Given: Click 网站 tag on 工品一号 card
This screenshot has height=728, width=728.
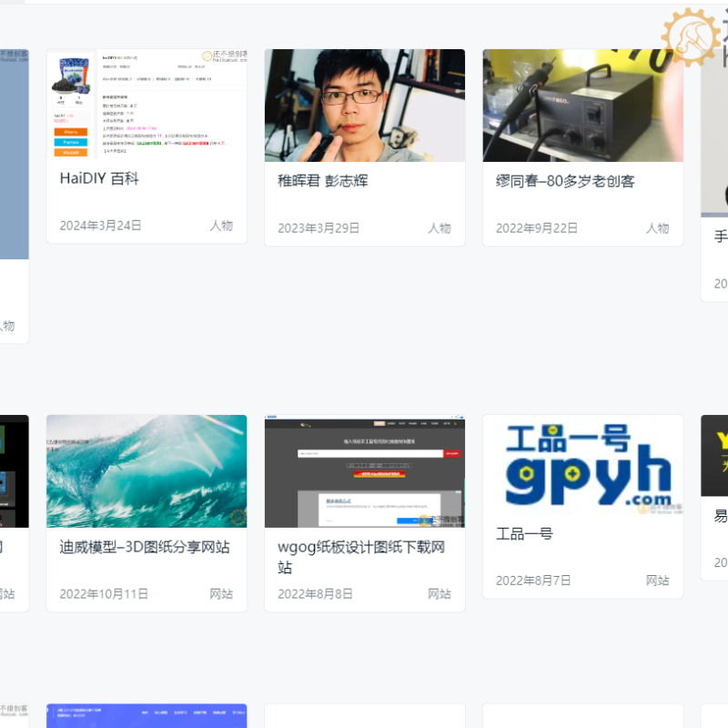Looking at the screenshot, I should pos(658,581).
